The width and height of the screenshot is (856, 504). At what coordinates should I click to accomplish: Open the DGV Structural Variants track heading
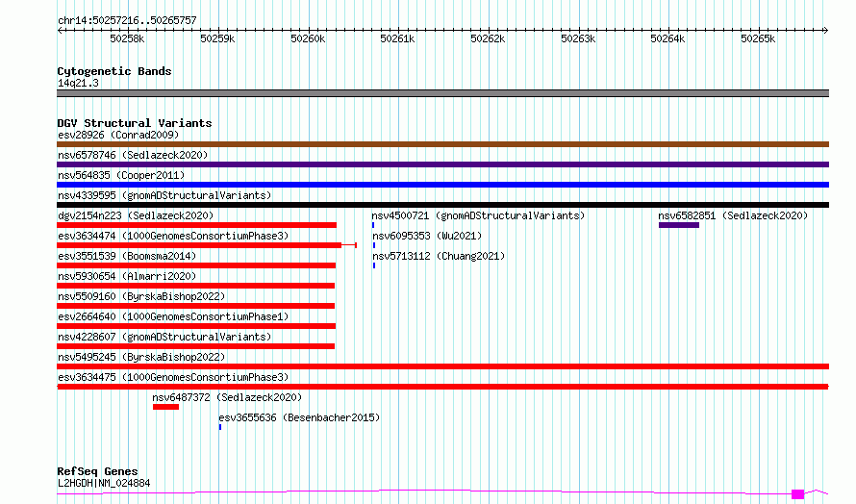coord(134,123)
